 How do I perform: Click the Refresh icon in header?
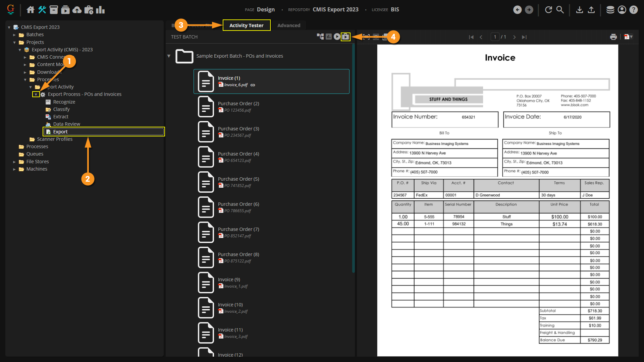(548, 10)
